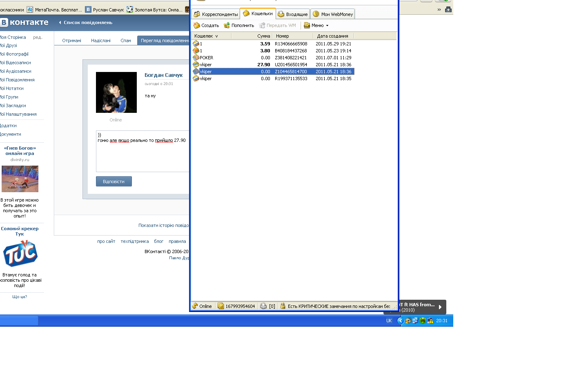Open the Мои WebMoney tab

[x=333, y=14]
